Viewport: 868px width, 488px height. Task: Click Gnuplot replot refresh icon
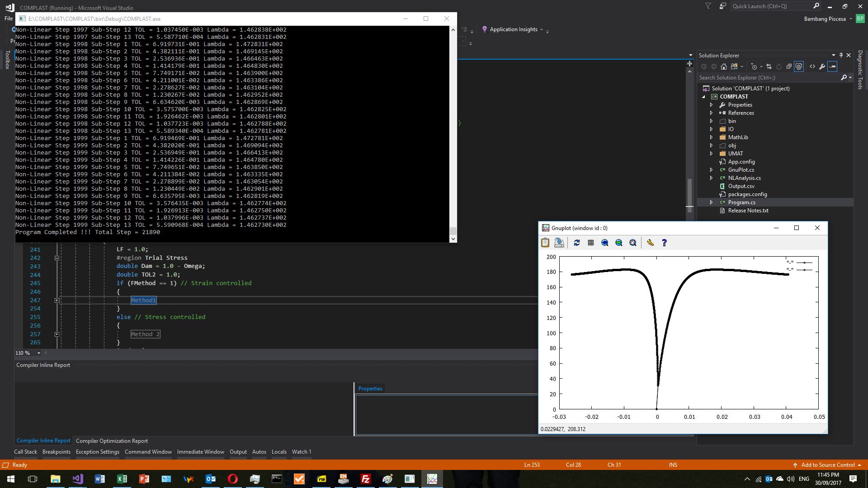coord(577,243)
